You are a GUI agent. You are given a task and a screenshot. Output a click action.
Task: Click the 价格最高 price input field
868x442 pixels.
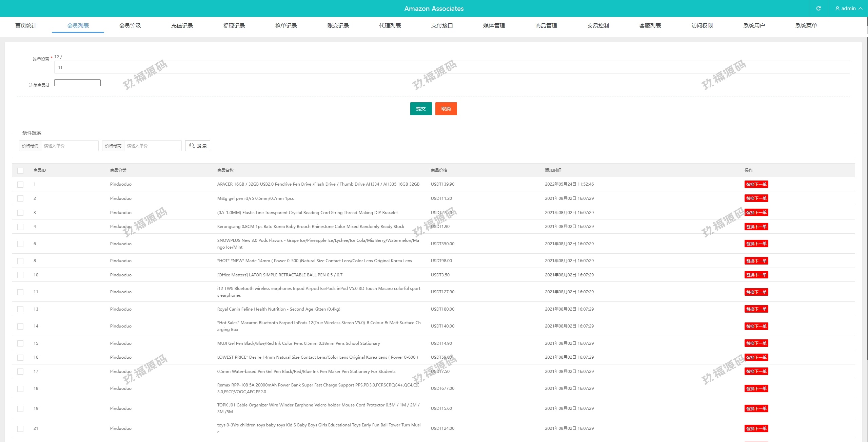click(x=153, y=146)
